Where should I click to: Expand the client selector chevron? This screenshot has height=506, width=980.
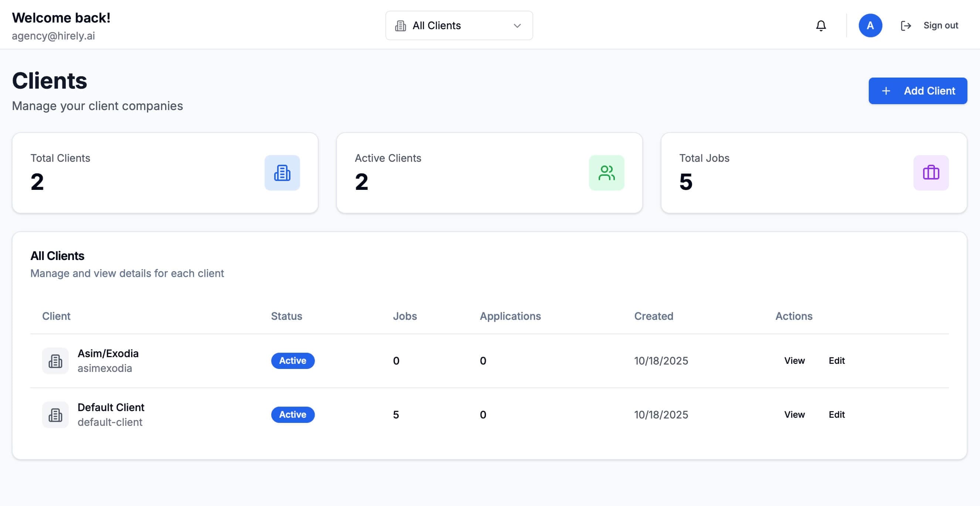point(517,25)
